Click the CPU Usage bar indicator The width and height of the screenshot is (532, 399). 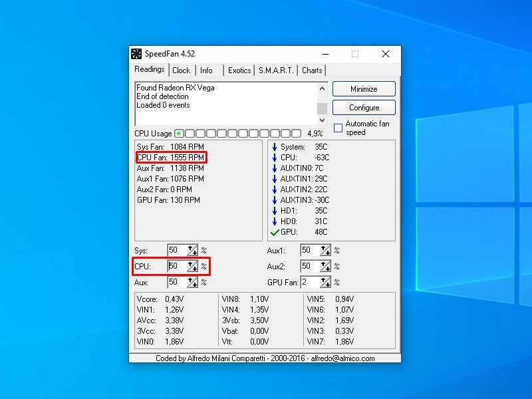point(238,134)
